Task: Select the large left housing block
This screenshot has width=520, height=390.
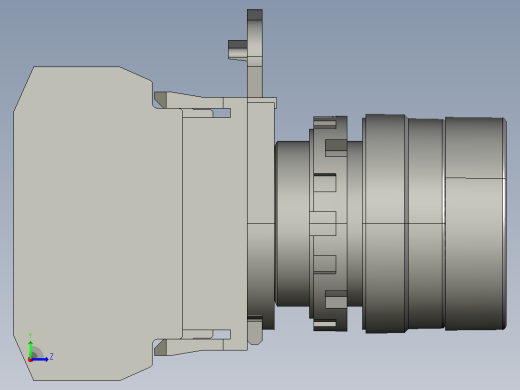Action: click(98, 223)
